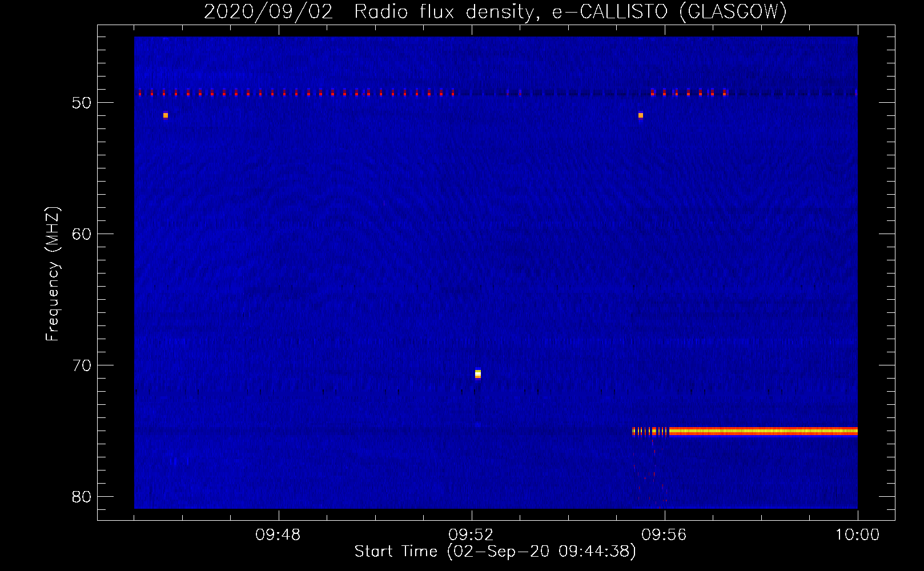Click the "Start Time (02-Sep-20 09:44:38)" label
The width and height of the screenshot is (924, 571).
click(x=495, y=552)
